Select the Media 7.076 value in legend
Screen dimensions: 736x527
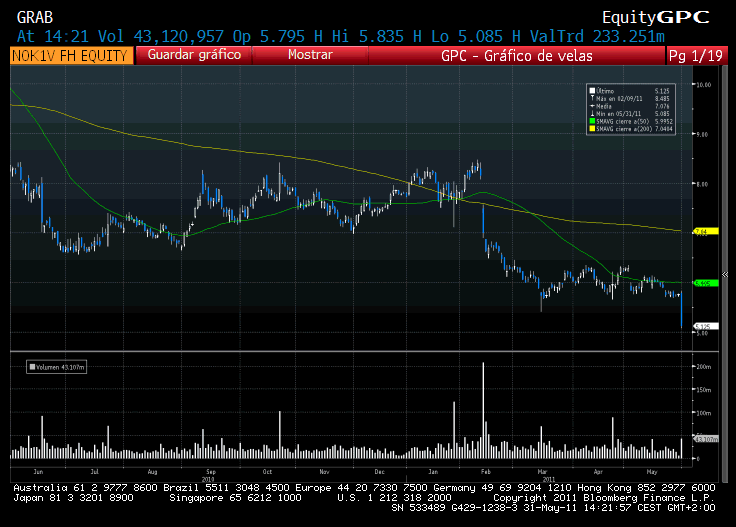coord(662,106)
